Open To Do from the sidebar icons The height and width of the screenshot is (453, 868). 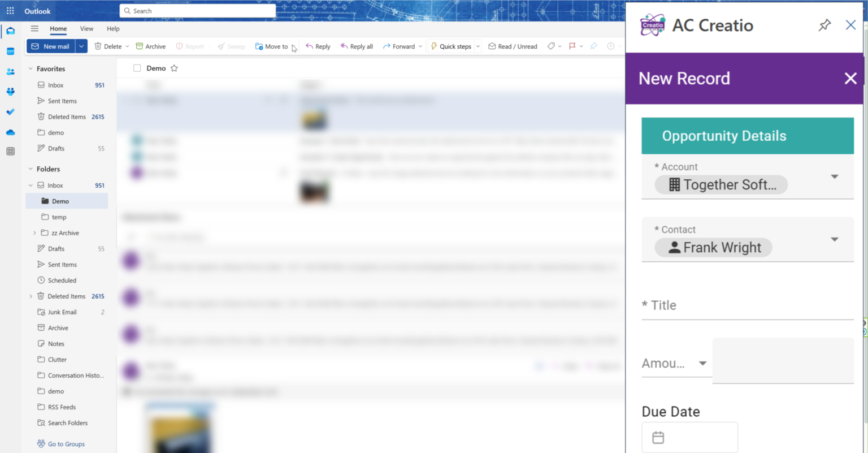point(10,111)
